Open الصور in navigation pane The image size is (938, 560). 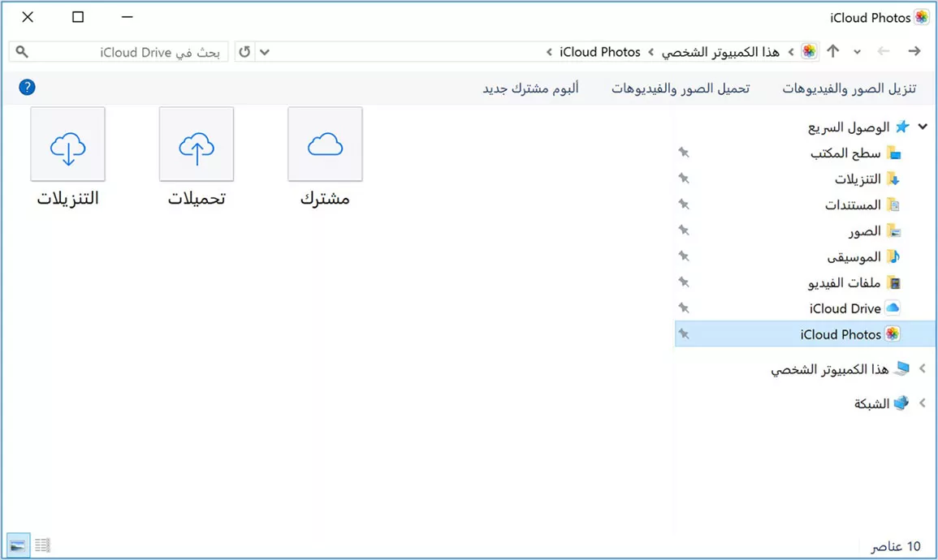pyautogui.click(x=864, y=230)
